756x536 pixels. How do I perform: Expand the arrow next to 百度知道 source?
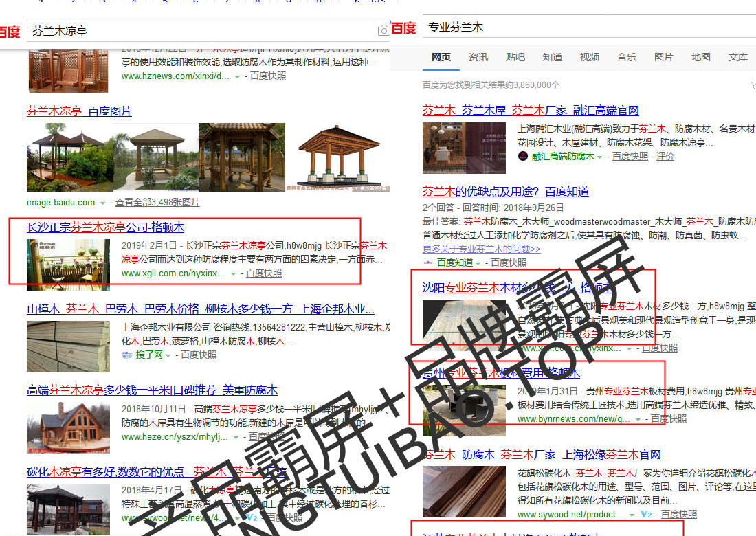(478, 263)
